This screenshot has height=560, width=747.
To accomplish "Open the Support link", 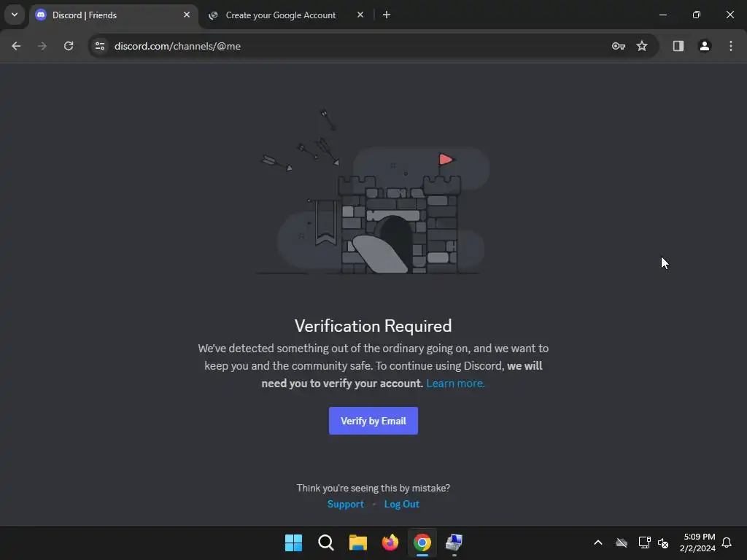I will [345, 504].
